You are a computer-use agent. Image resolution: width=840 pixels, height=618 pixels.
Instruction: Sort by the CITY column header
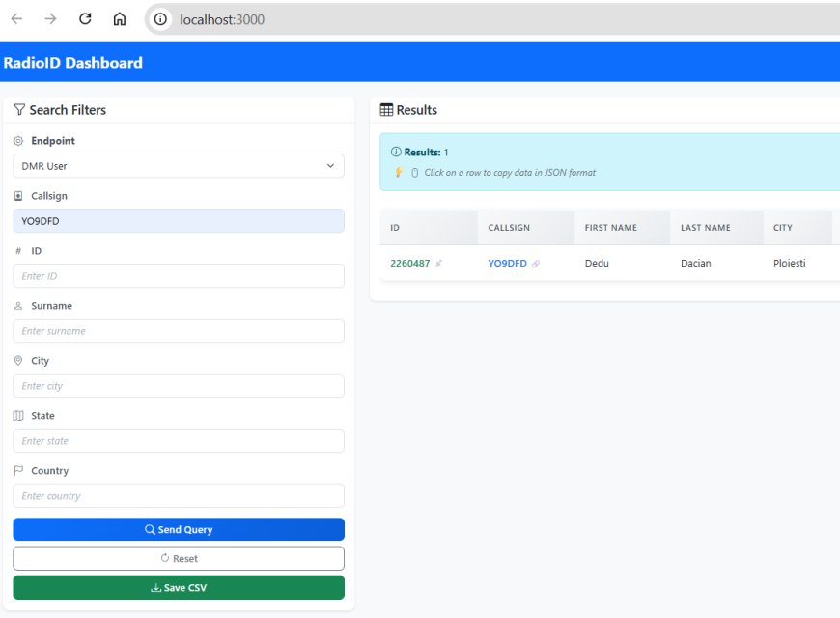point(798,228)
